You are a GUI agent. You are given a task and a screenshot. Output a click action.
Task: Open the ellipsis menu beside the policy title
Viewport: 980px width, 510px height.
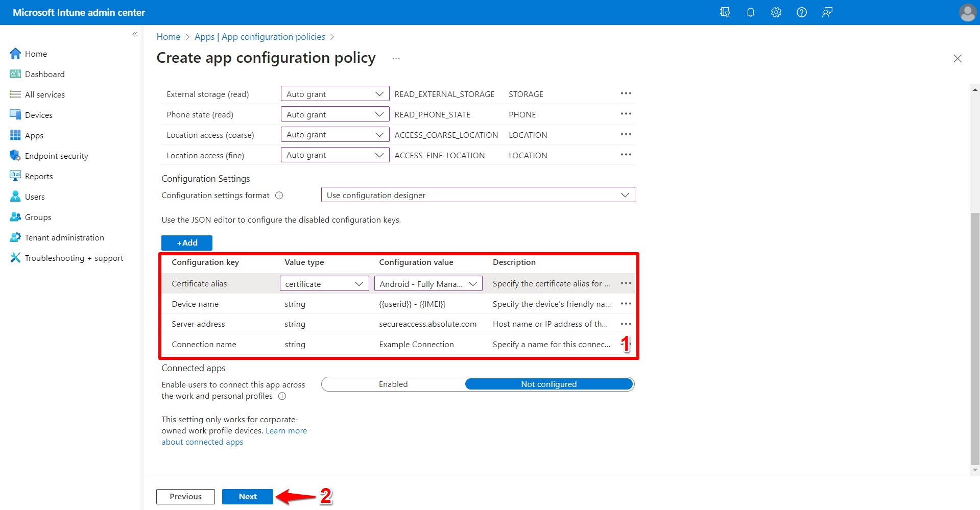coord(396,58)
